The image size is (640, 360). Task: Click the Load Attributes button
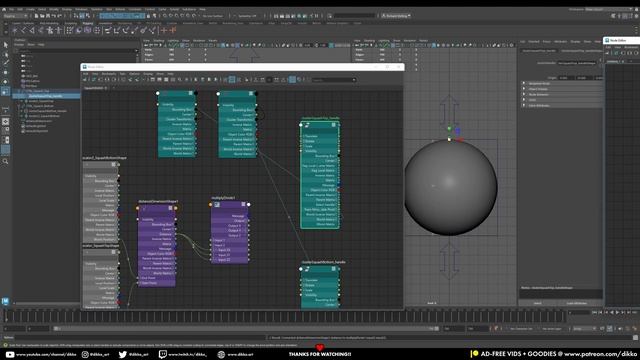(577, 303)
